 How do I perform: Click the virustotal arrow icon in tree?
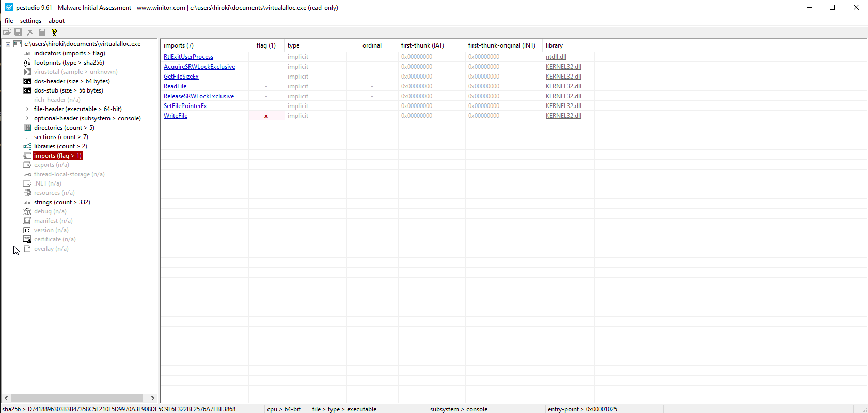click(x=27, y=72)
